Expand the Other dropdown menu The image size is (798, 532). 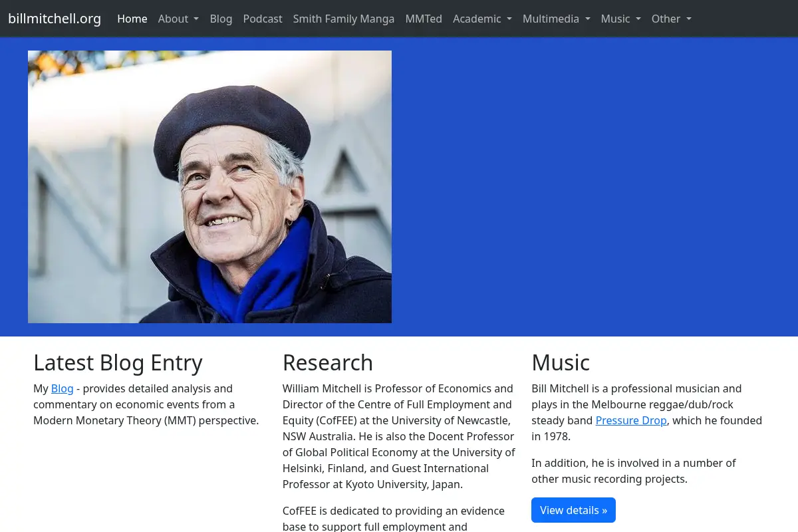coord(671,19)
